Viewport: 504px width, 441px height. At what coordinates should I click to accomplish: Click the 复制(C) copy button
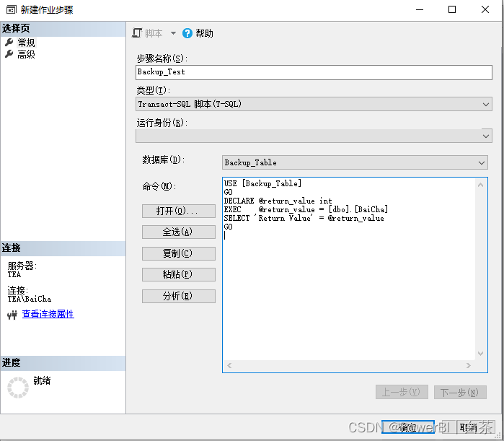click(179, 253)
